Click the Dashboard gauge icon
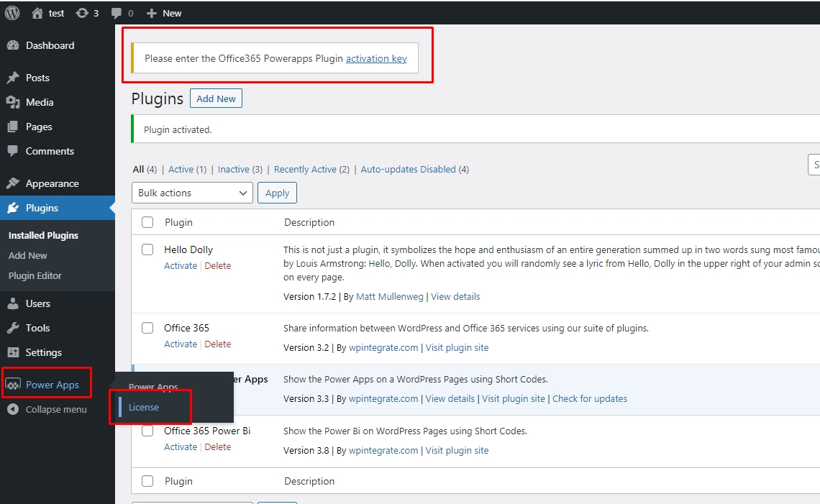This screenshot has height=504, width=820. [13, 45]
